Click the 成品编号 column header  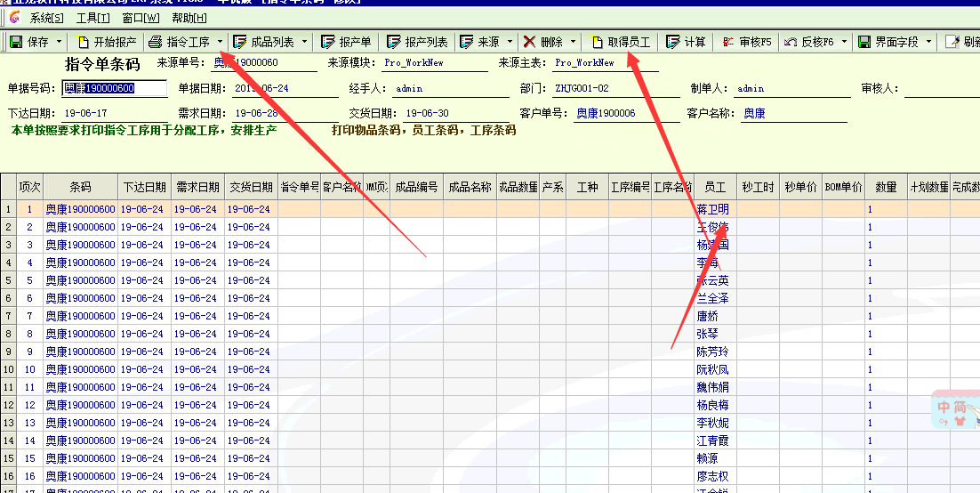417,187
